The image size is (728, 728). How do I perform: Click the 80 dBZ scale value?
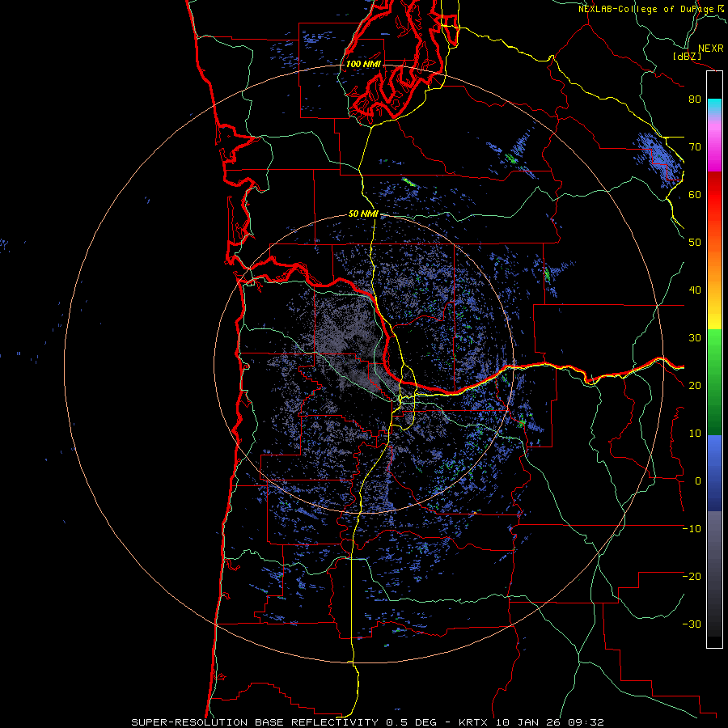tap(695, 99)
